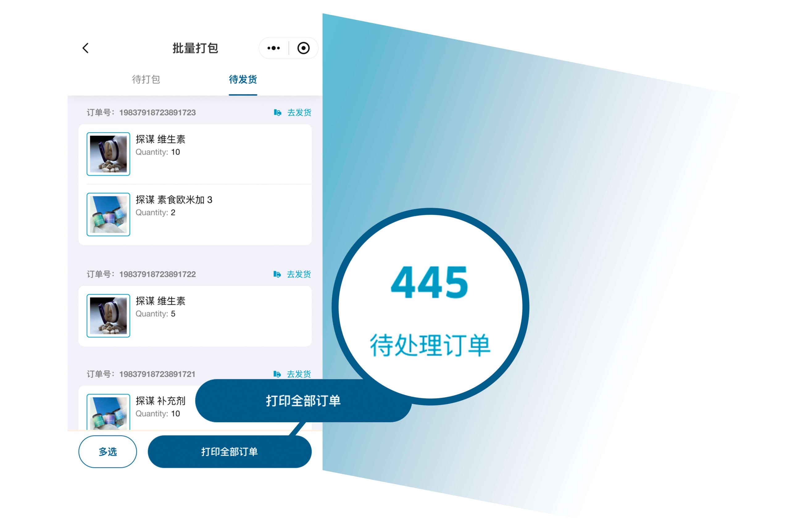Tap the circular target close icon

pos(303,48)
